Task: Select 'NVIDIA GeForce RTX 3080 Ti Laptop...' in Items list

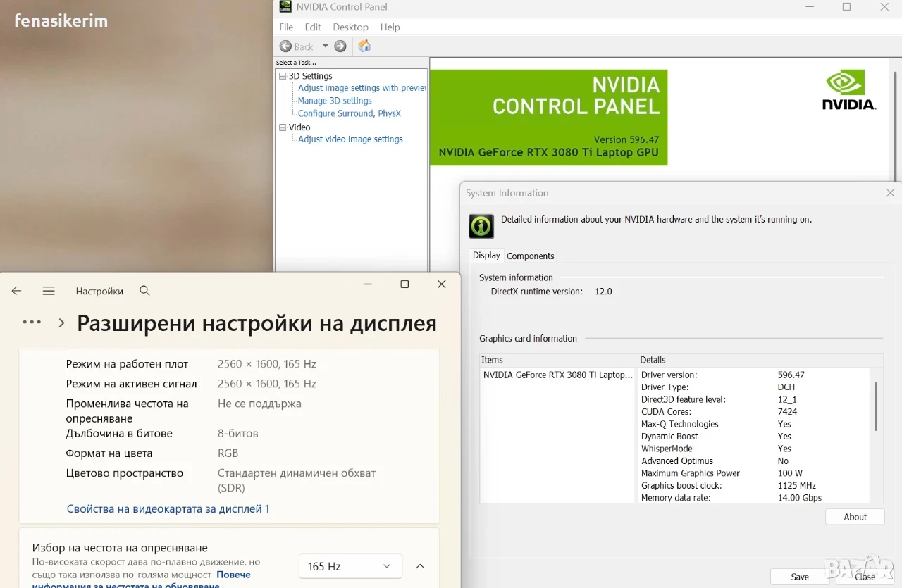Action: [x=558, y=375]
